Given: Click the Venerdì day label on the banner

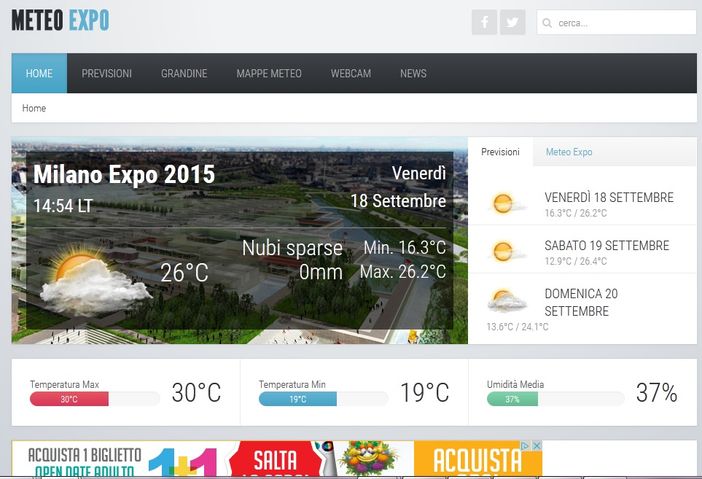Looking at the screenshot, I should [419, 173].
